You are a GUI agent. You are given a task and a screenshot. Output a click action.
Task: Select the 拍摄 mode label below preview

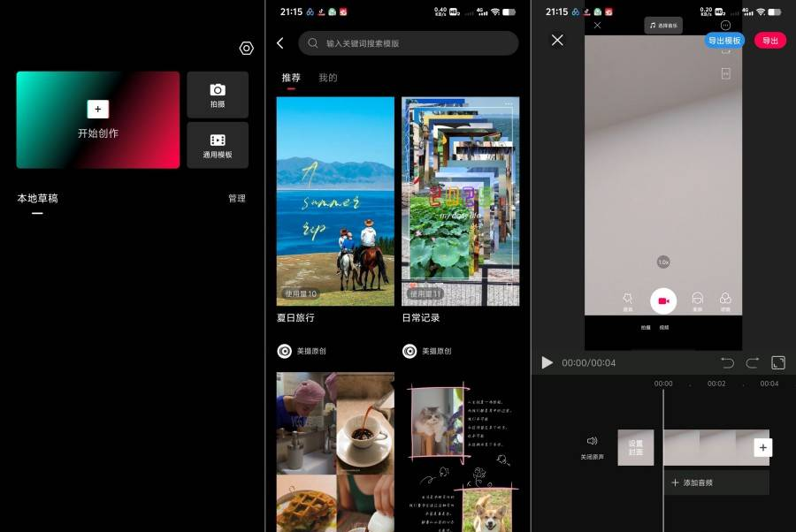[x=646, y=328]
